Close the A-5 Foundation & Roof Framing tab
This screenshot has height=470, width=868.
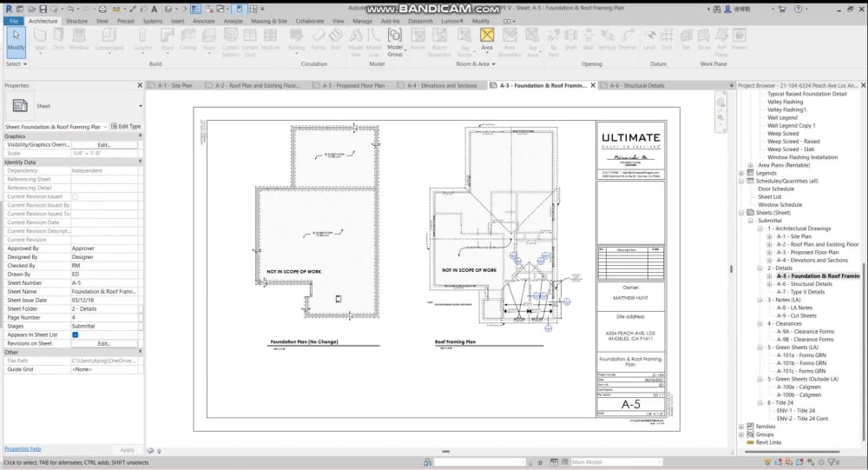[593, 85]
